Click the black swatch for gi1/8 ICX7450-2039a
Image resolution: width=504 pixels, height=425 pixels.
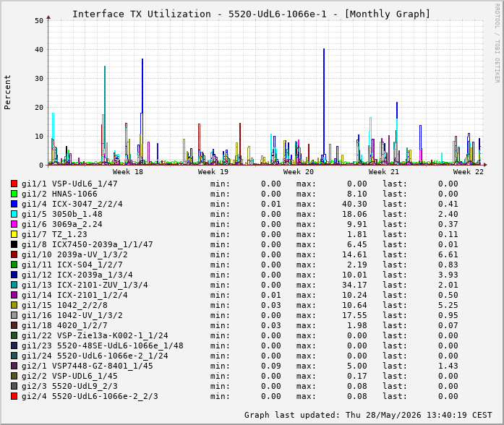point(14,244)
